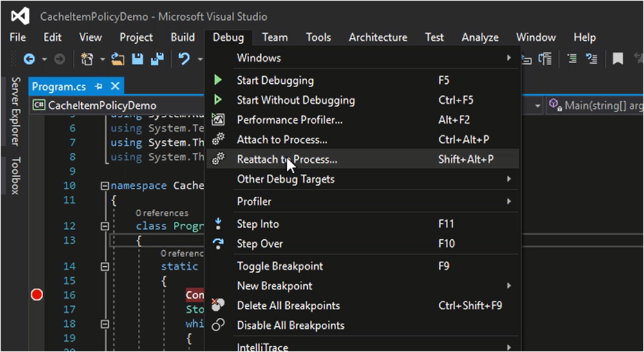Close the open Debug menu
The width and height of the screenshot is (644, 352).
pyautogui.click(x=229, y=37)
